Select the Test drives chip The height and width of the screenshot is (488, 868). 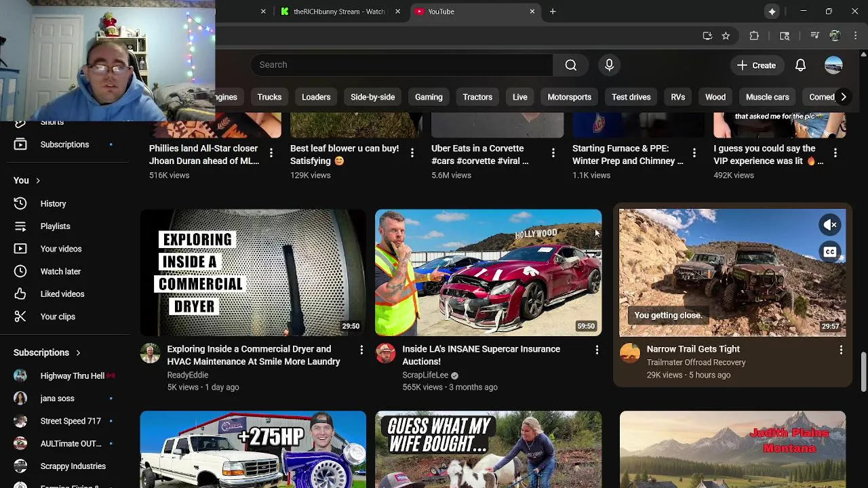pos(631,97)
